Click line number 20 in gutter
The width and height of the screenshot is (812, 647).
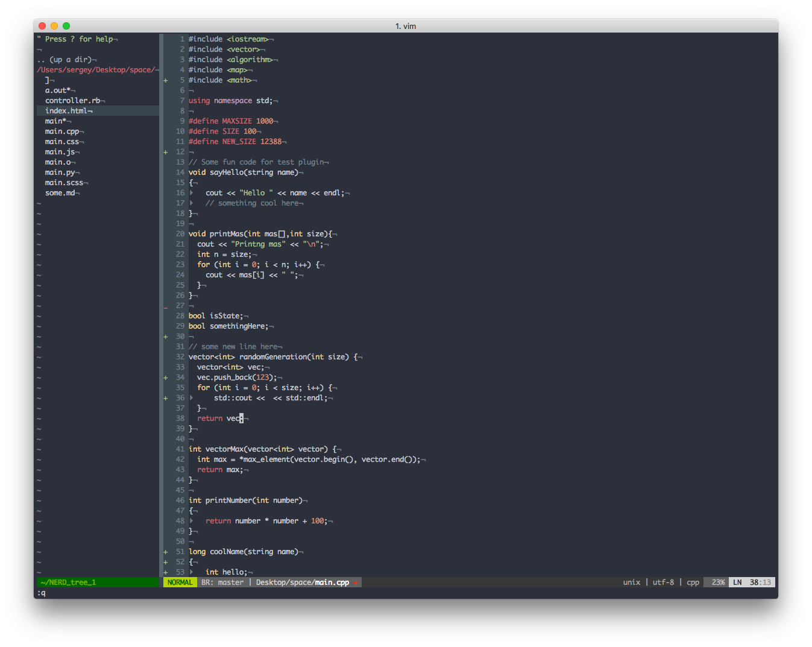pos(180,234)
